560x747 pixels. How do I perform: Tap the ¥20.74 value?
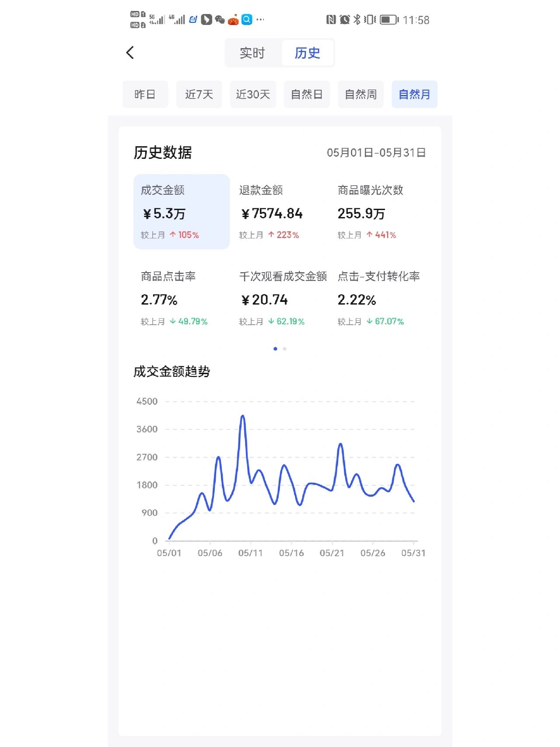click(264, 300)
